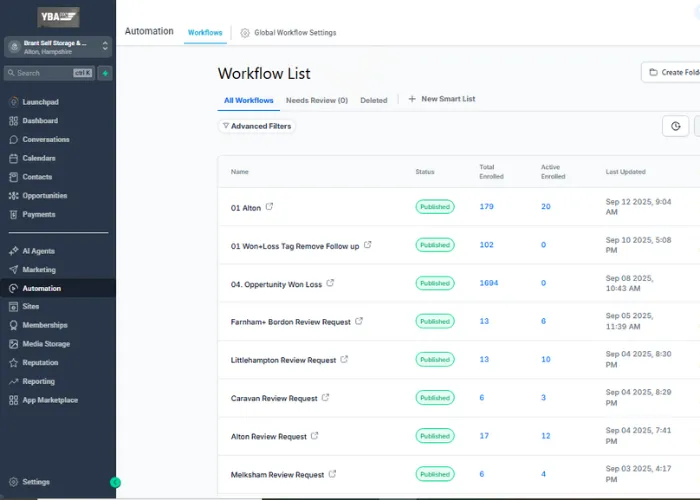Switch to the Needs Review tab
This screenshot has width=700, height=500.
pyautogui.click(x=317, y=100)
